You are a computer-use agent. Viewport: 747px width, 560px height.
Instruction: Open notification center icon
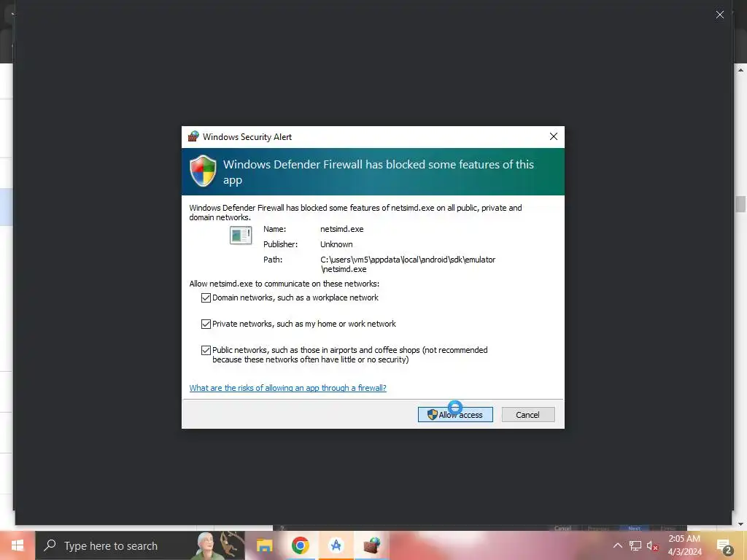coord(724,546)
